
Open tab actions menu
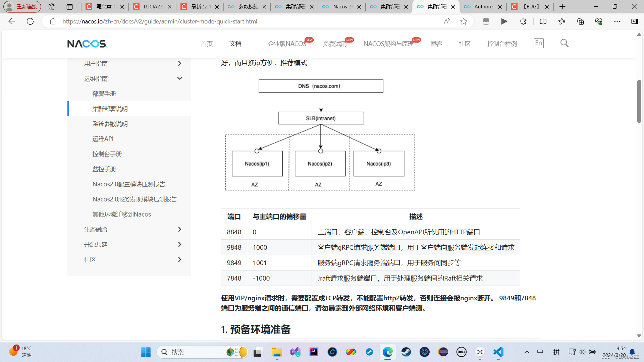tap(69, 7)
